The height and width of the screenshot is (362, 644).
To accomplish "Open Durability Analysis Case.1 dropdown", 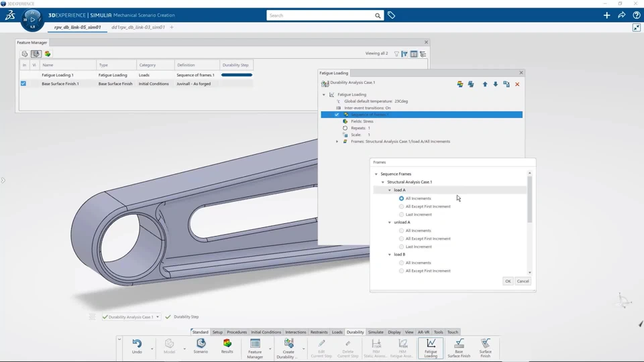I will pyautogui.click(x=158, y=317).
